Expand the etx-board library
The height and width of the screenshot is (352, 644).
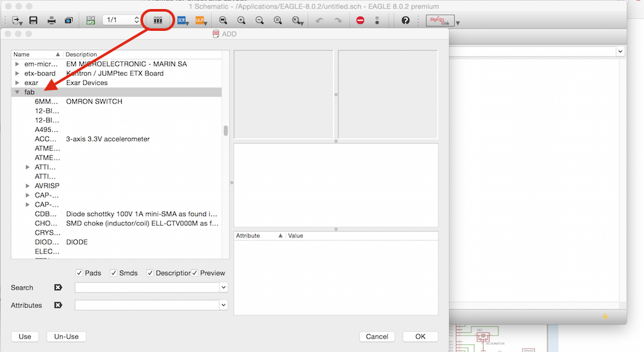pos(17,73)
